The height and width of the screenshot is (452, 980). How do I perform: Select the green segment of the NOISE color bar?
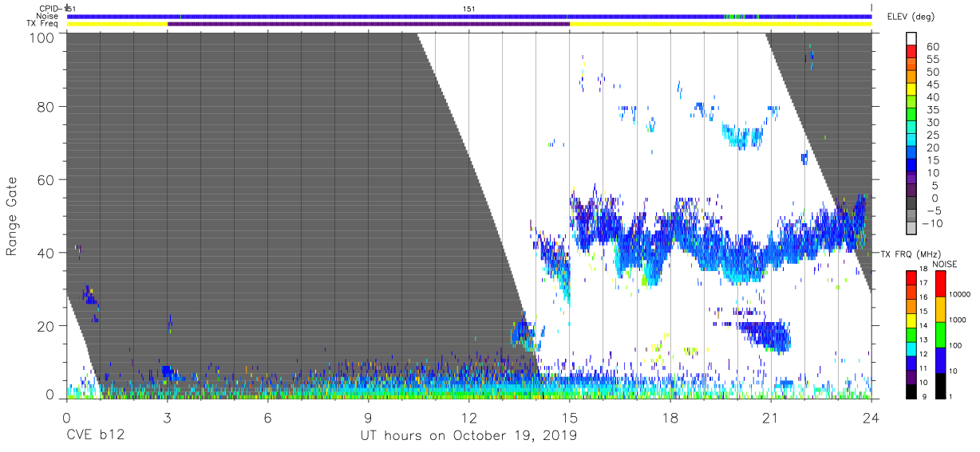coord(941,335)
